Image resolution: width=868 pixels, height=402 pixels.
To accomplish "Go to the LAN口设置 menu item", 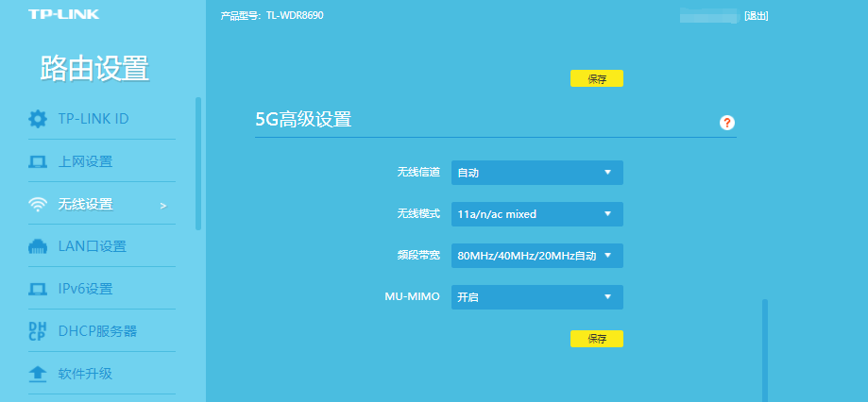I will [92, 246].
